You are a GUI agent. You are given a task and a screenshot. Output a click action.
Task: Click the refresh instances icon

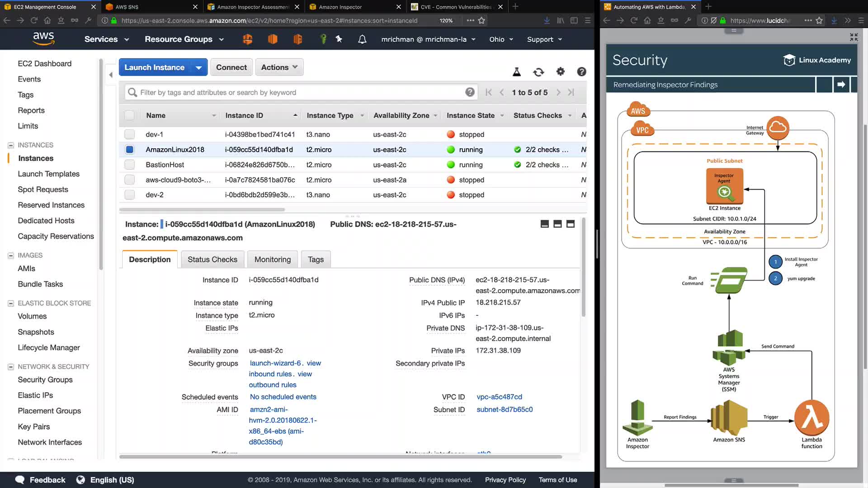coord(538,72)
